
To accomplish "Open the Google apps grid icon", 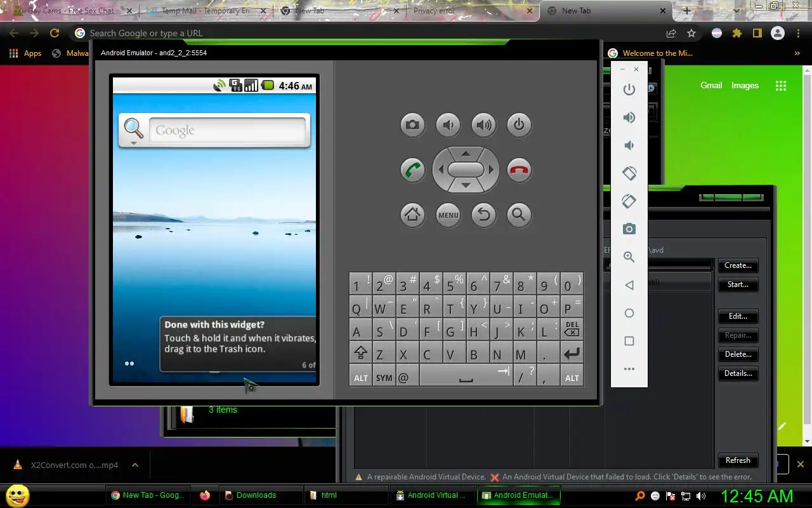I will (x=781, y=86).
